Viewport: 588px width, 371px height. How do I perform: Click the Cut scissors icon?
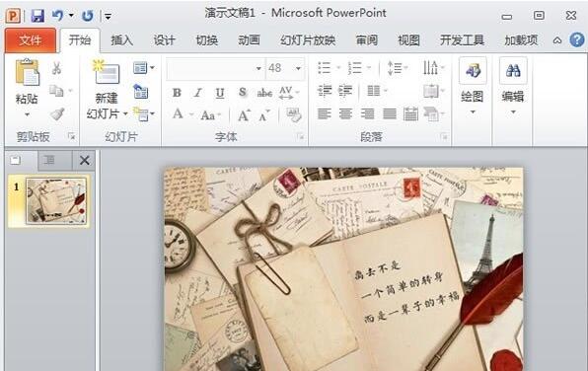pos(56,68)
